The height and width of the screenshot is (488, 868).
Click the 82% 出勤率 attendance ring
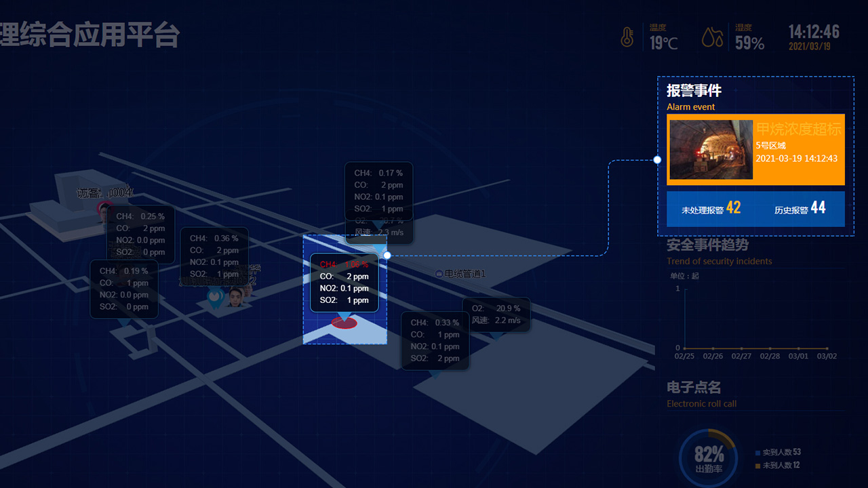(708, 458)
